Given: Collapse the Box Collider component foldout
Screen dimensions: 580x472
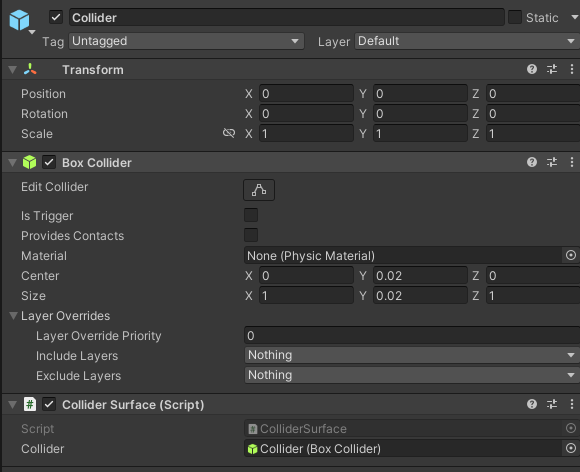Looking at the screenshot, I should (x=13, y=162).
